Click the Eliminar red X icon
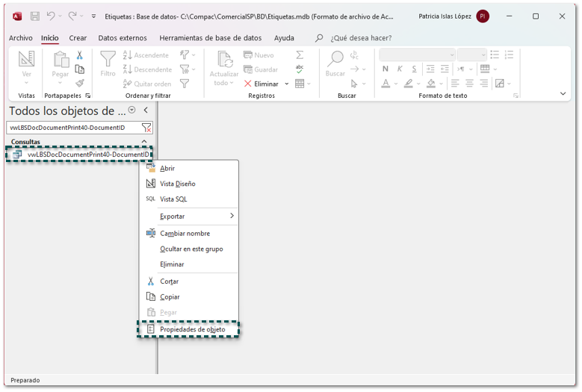582x392 pixels. point(248,84)
